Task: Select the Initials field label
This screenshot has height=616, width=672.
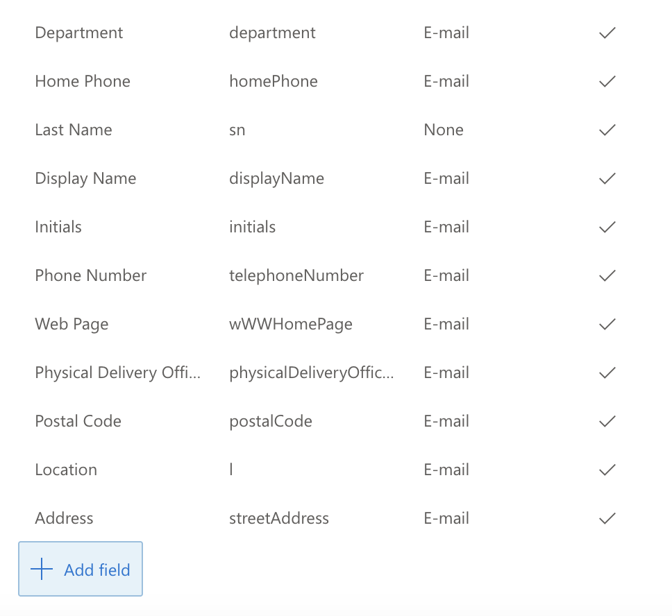Action: [58, 227]
